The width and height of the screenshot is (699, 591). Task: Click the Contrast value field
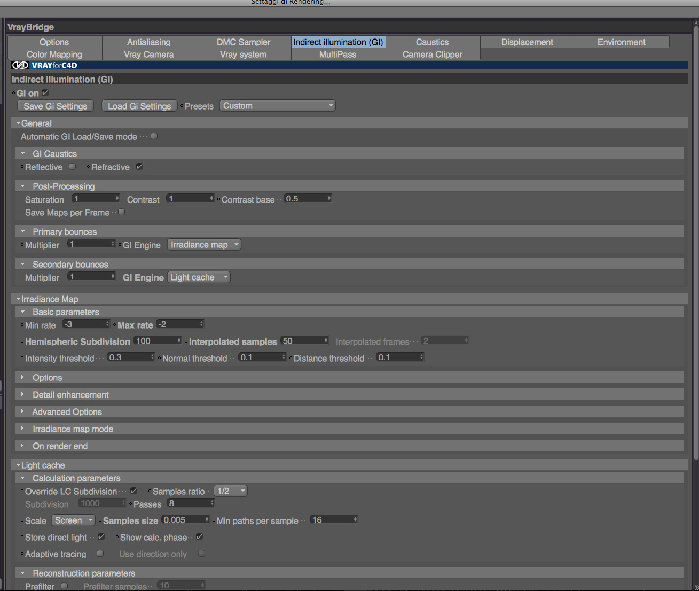[190, 198]
